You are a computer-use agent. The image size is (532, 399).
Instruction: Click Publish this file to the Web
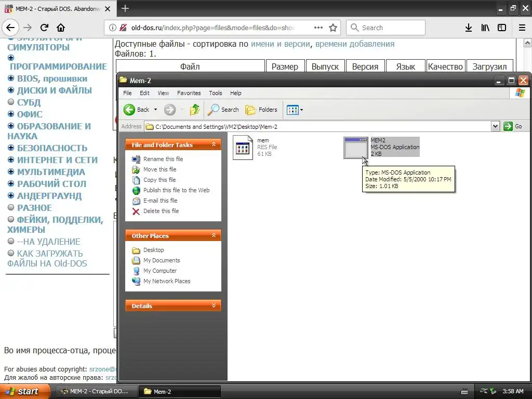click(177, 190)
